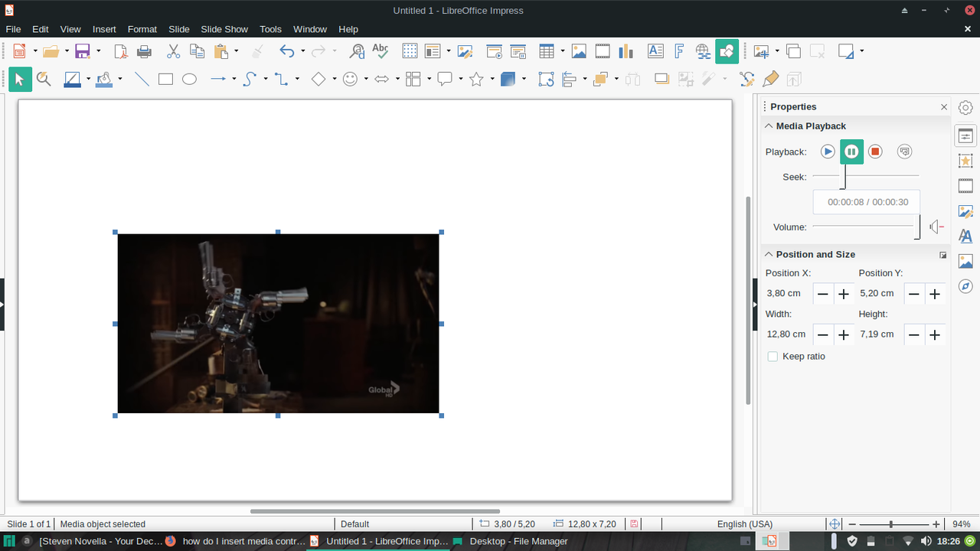Select the Rectangle shape tool
980x551 pixels.
[x=165, y=79]
